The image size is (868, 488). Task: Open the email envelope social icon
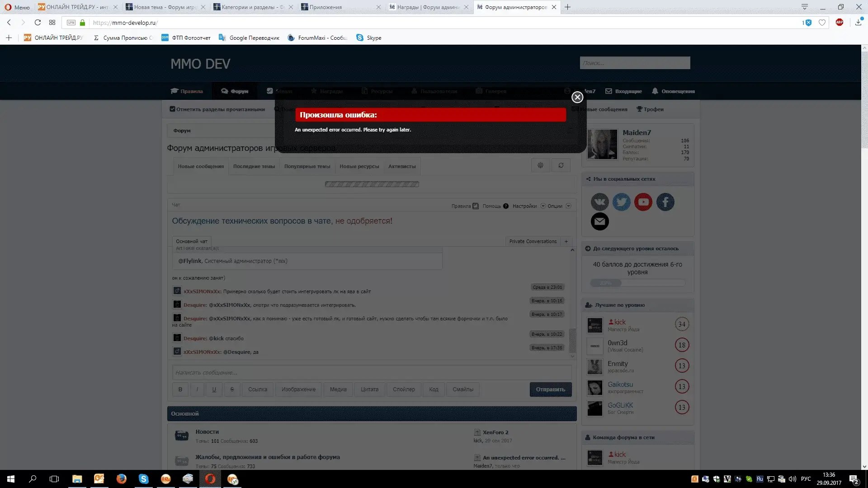click(x=599, y=221)
